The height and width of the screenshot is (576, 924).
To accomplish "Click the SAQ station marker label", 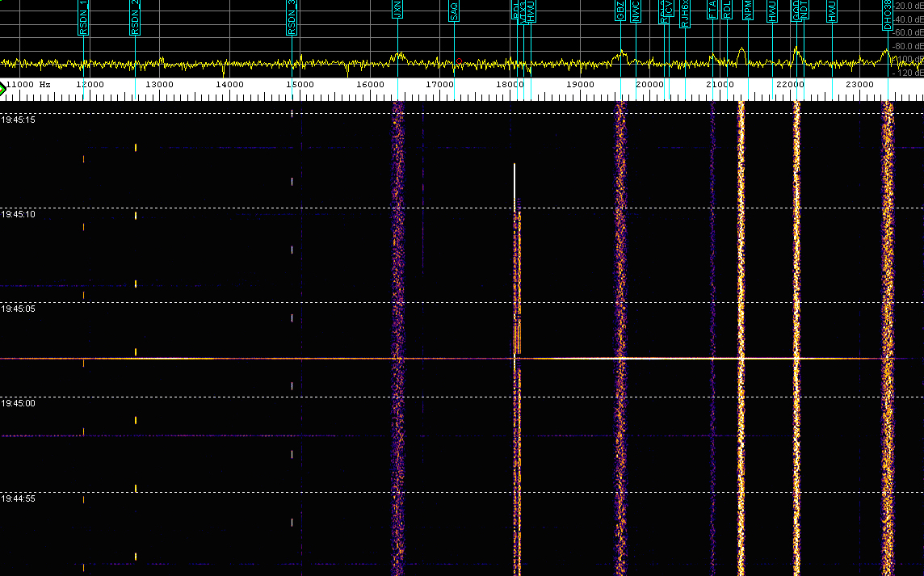I will click(x=454, y=11).
